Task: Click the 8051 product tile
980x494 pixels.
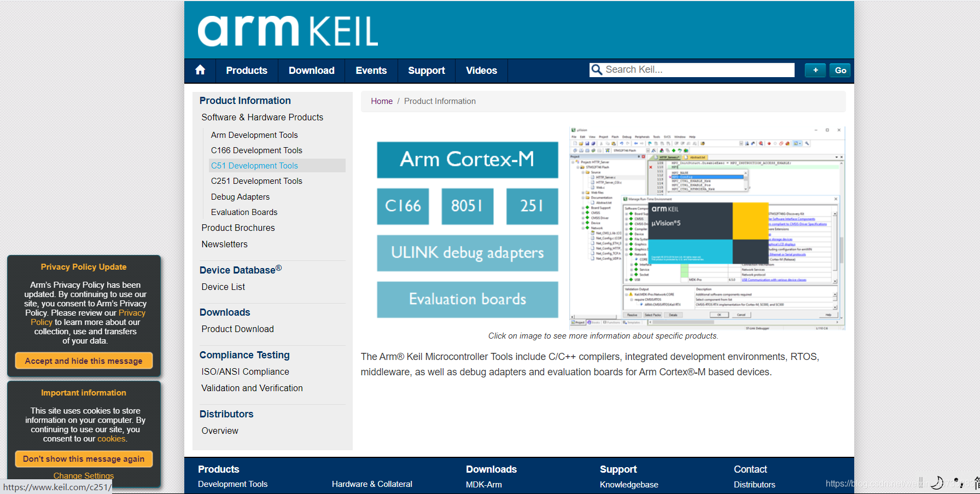Action: (468, 206)
